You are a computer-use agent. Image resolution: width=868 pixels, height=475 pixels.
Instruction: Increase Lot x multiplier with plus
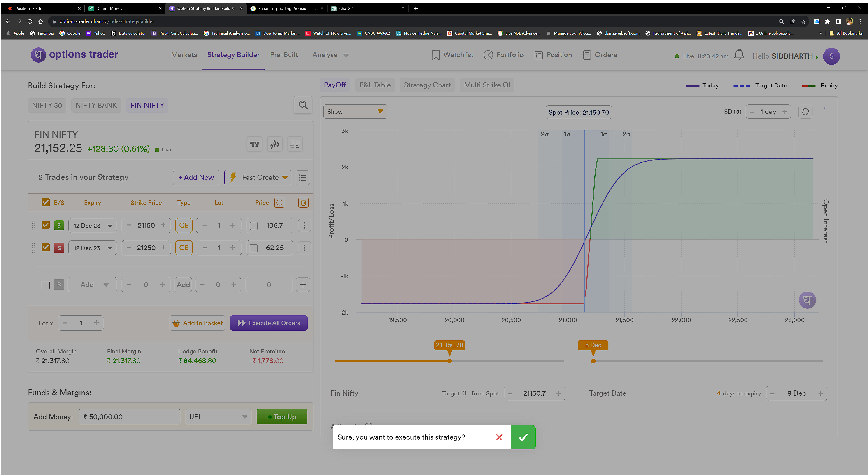coord(96,323)
